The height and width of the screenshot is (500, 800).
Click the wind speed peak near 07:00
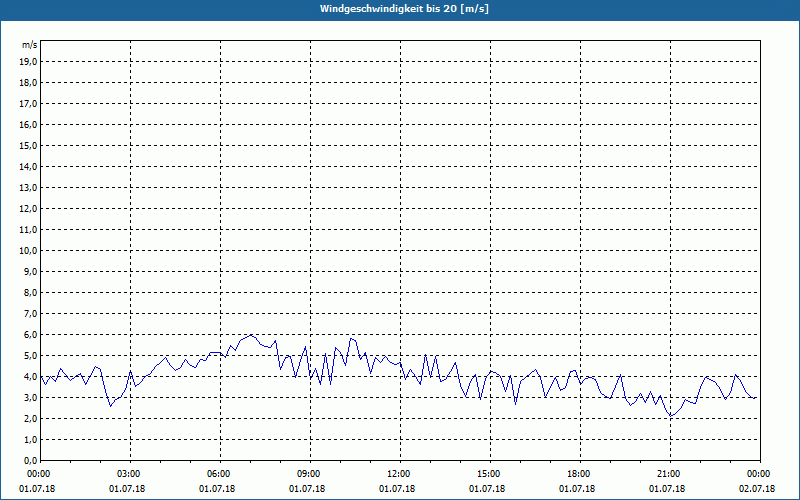tap(251, 335)
